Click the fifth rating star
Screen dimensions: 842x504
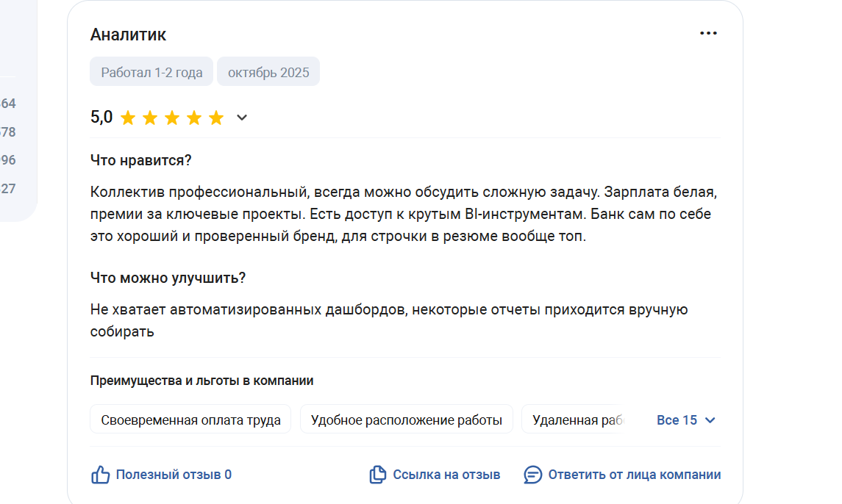pos(216,118)
